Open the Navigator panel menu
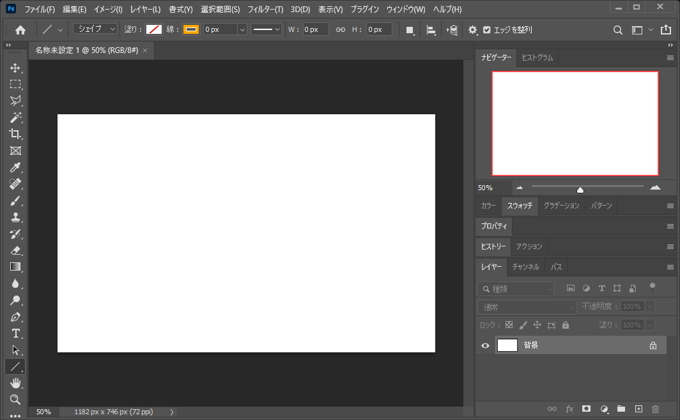This screenshot has height=420, width=680. [x=670, y=58]
